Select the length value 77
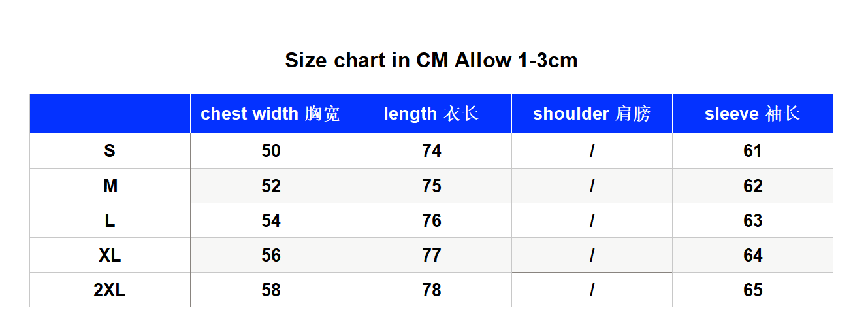 tap(432, 256)
